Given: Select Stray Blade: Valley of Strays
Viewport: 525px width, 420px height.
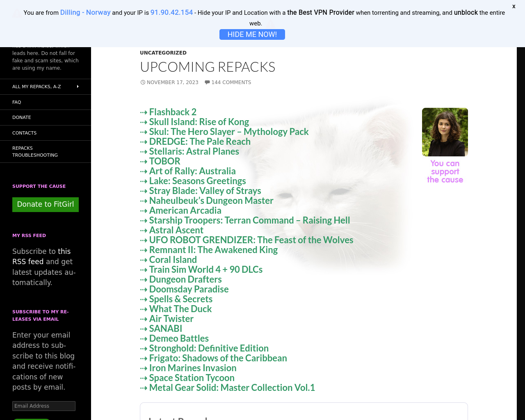Looking at the screenshot, I should tap(205, 191).
